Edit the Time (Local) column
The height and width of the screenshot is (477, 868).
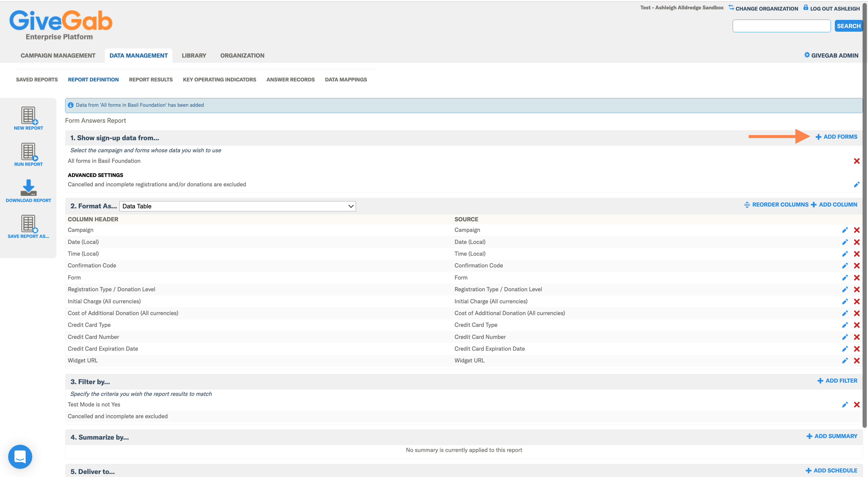click(x=845, y=254)
